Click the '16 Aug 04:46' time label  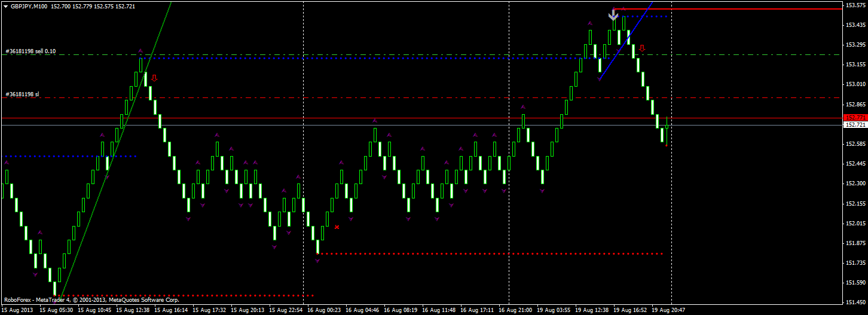pyautogui.click(x=363, y=310)
